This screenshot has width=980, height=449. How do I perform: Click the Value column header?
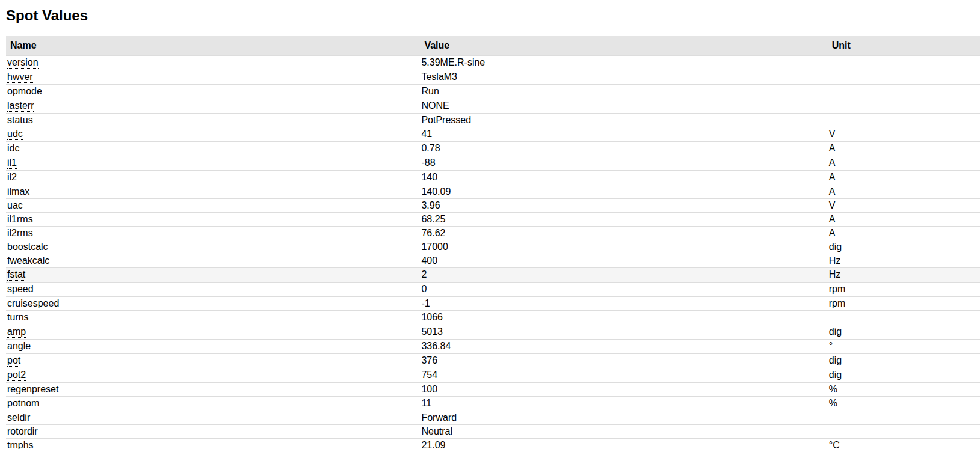click(437, 46)
